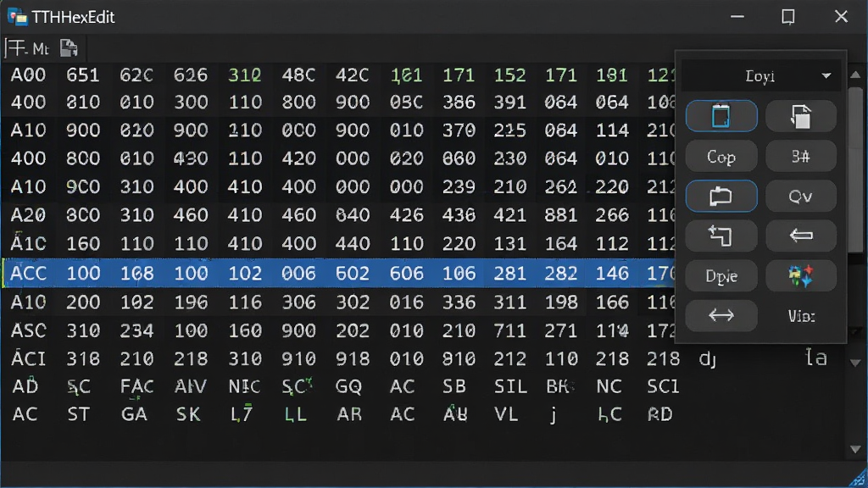Select the '602' value in highlighted row
The height and width of the screenshot is (488, 868).
tap(353, 273)
